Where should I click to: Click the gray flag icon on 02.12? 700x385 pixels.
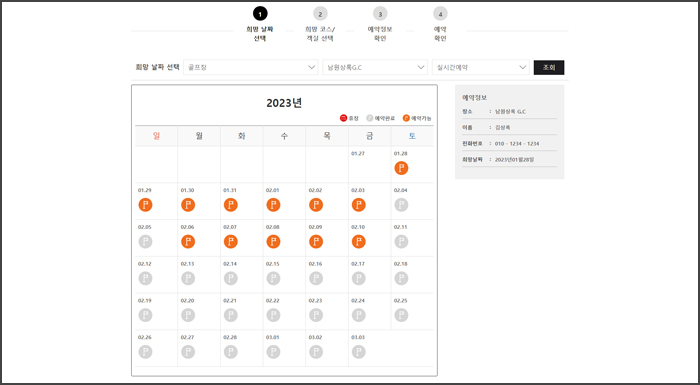[145, 278]
